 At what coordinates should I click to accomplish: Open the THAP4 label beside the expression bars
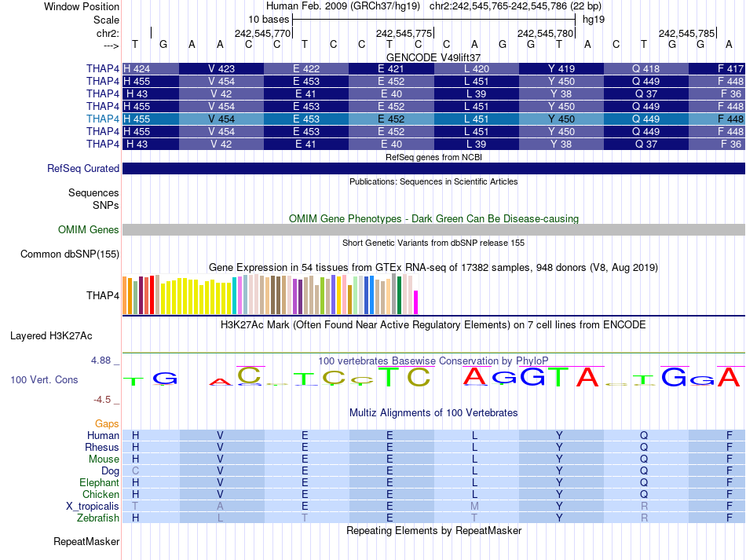pos(103,295)
